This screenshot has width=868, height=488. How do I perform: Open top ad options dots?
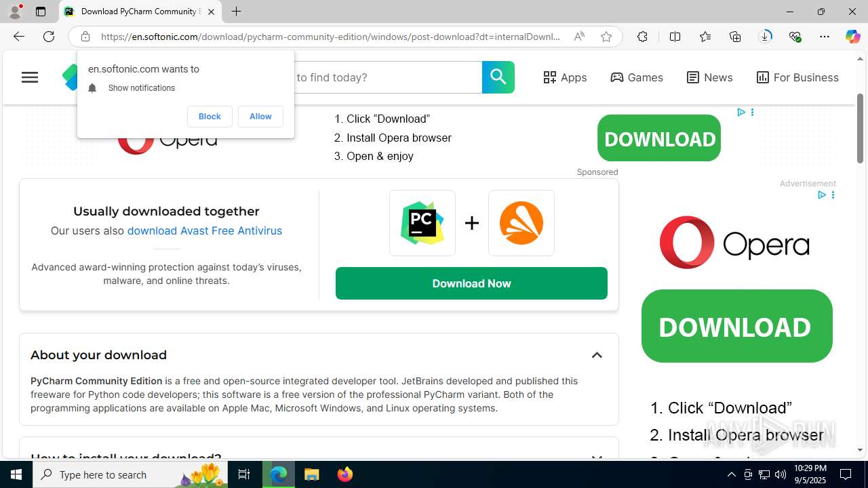[x=752, y=112]
